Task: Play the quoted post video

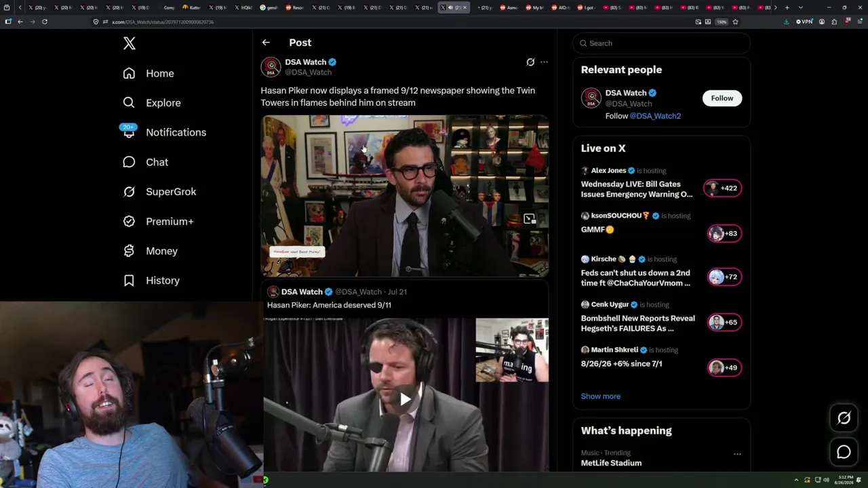Action: [x=405, y=399]
